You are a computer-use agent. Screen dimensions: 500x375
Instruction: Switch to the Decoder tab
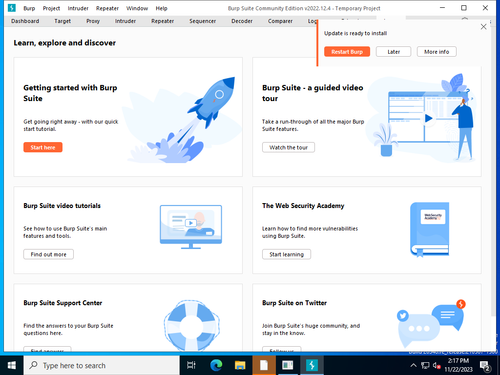(x=242, y=21)
